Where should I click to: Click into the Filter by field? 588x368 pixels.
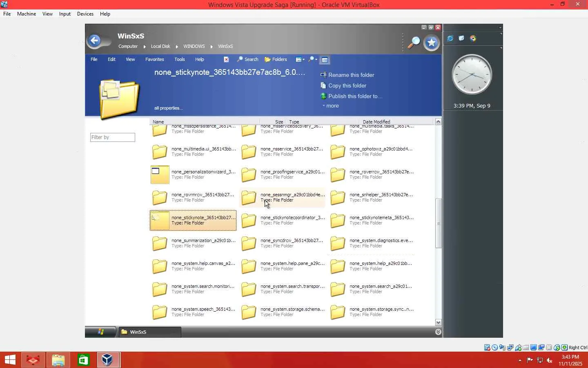(x=113, y=137)
